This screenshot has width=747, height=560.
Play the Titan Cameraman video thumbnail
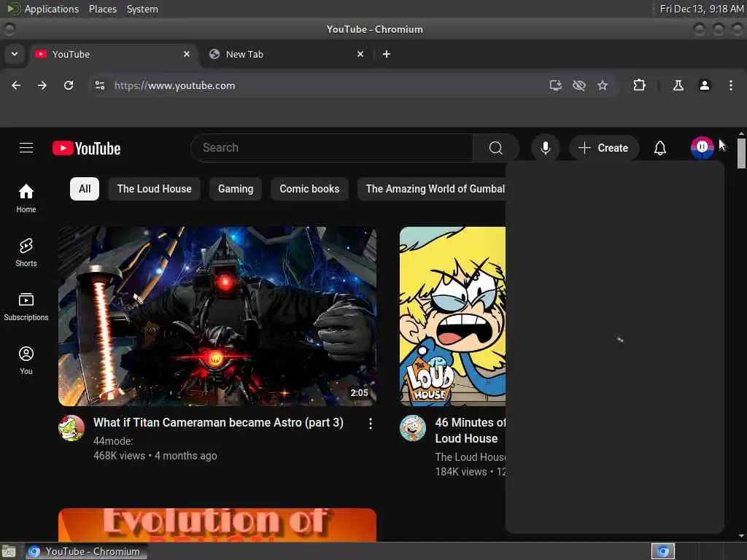(x=217, y=316)
